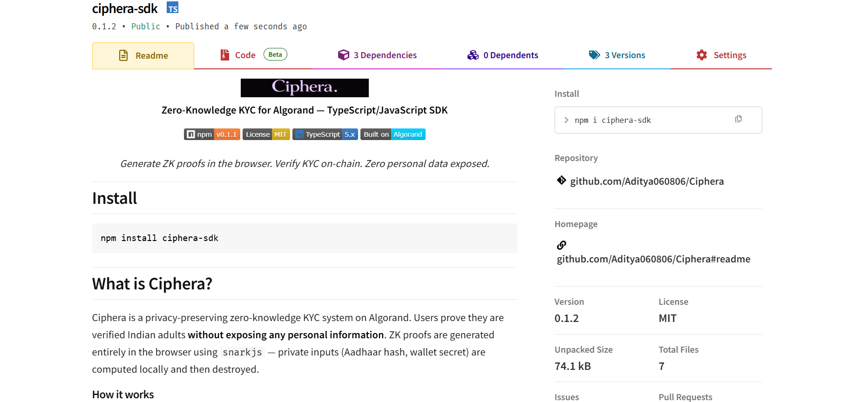
Task: Click the npm v0.1.1 badge
Action: pos(212,134)
